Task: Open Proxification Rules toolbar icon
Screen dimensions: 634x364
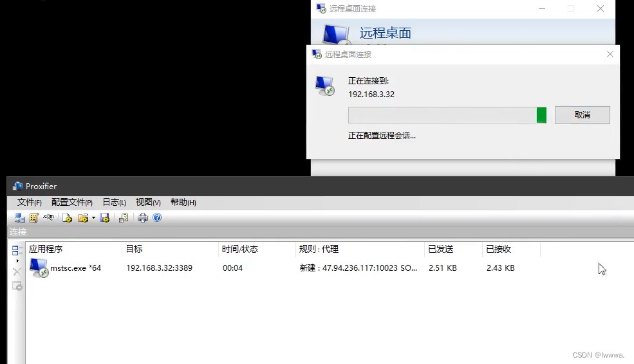Action: point(34,218)
